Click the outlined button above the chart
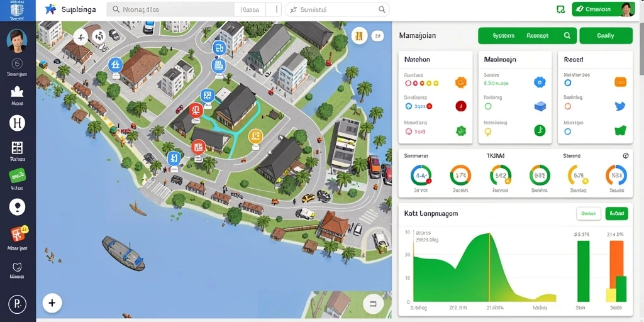Viewport: 644px width, 322px height. pyautogui.click(x=589, y=214)
